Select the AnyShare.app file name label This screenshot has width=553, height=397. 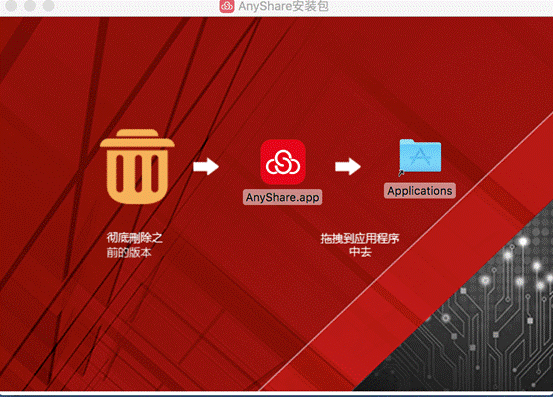click(x=282, y=197)
